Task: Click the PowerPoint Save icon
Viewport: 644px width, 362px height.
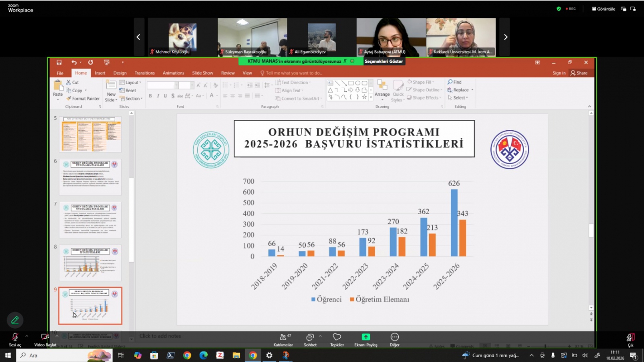Action: coord(59,62)
